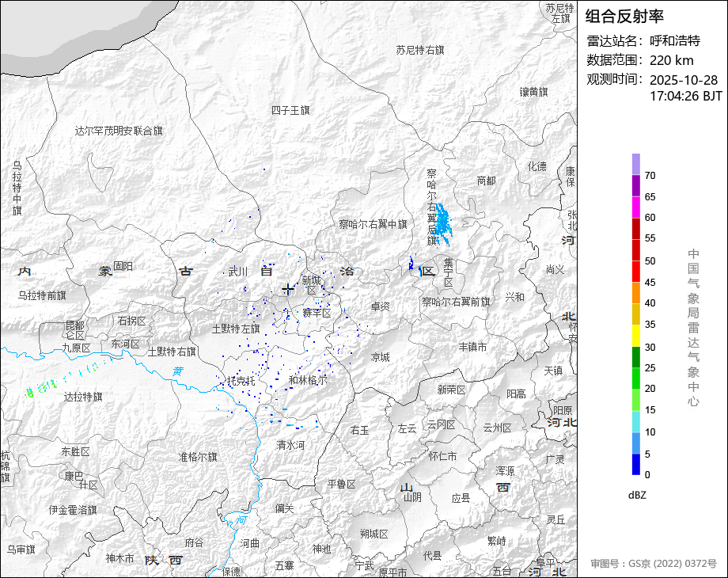Click the vertical 中国气象局雷达气象中心 label
The height and width of the screenshot is (578, 728).
pos(693,328)
